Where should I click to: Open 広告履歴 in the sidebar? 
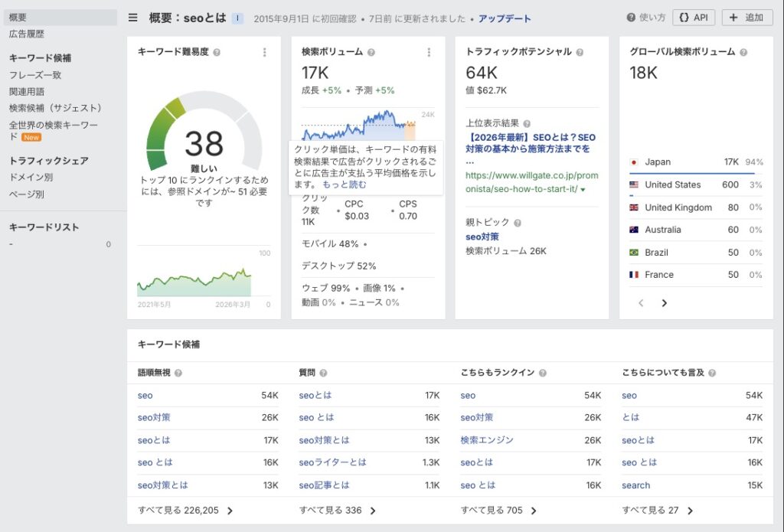(x=27, y=34)
